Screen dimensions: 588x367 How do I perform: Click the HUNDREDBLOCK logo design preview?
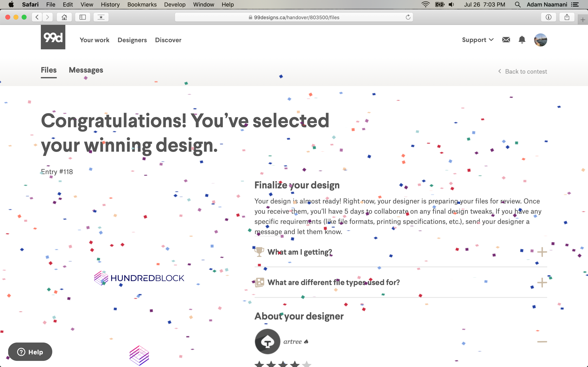pos(139,278)
